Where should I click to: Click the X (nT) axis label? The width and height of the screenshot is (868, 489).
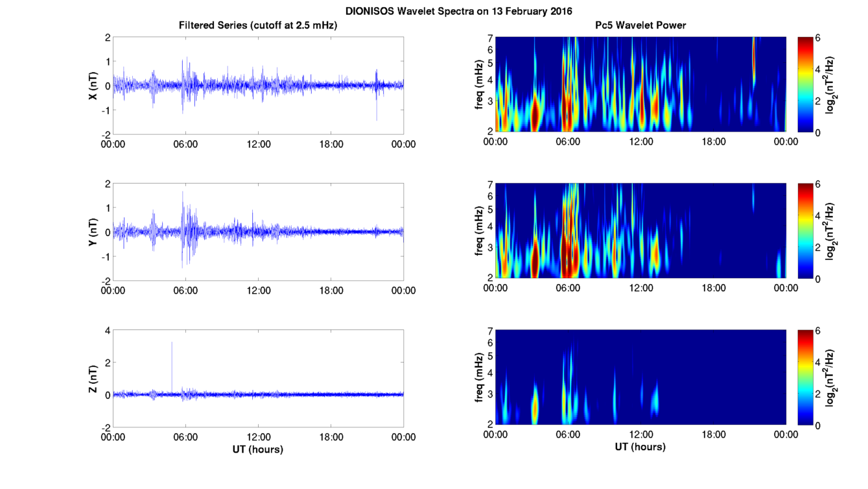tap(93, 85)
